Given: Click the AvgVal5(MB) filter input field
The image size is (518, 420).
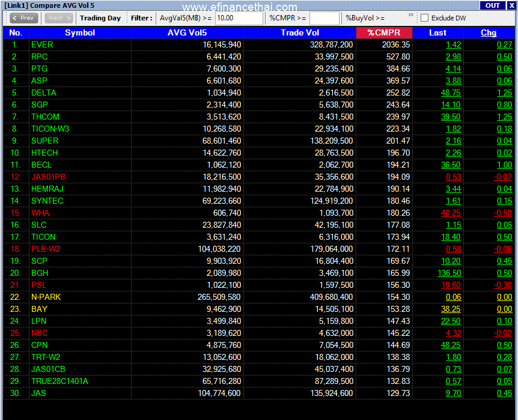Looking at the screenshot, I should (x=239, y=18).
